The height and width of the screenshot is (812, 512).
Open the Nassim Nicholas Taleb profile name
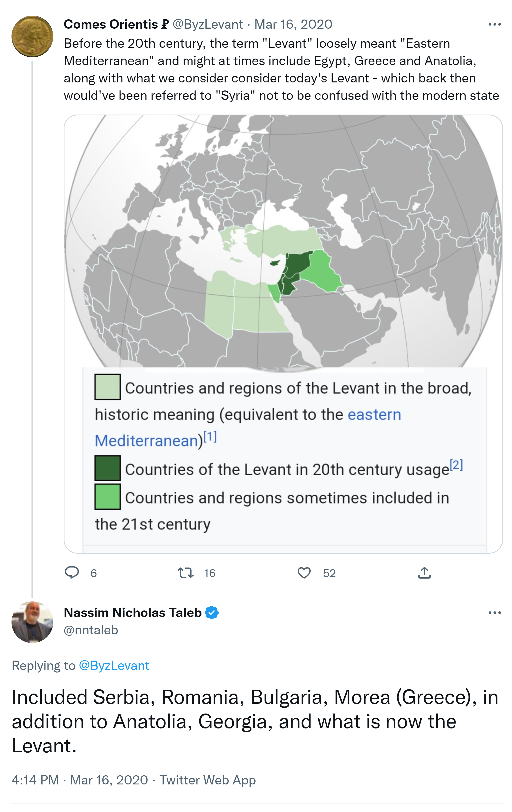(x=133, y=612)
